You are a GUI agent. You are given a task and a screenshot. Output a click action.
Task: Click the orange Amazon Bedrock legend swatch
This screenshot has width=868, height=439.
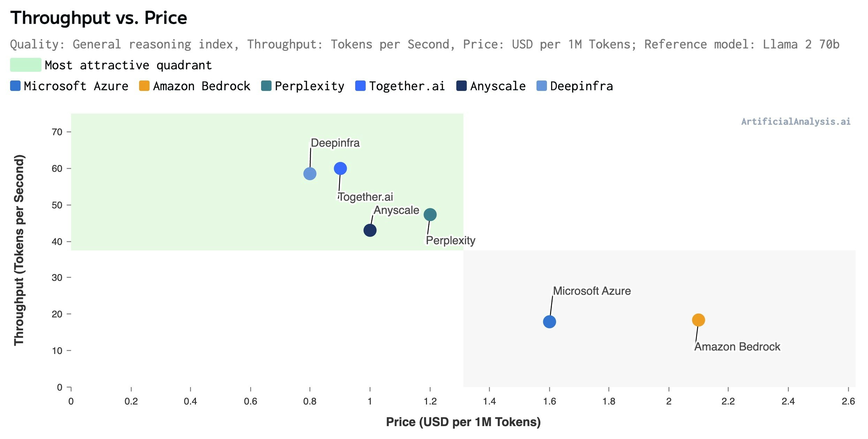(x=144, y=86)
